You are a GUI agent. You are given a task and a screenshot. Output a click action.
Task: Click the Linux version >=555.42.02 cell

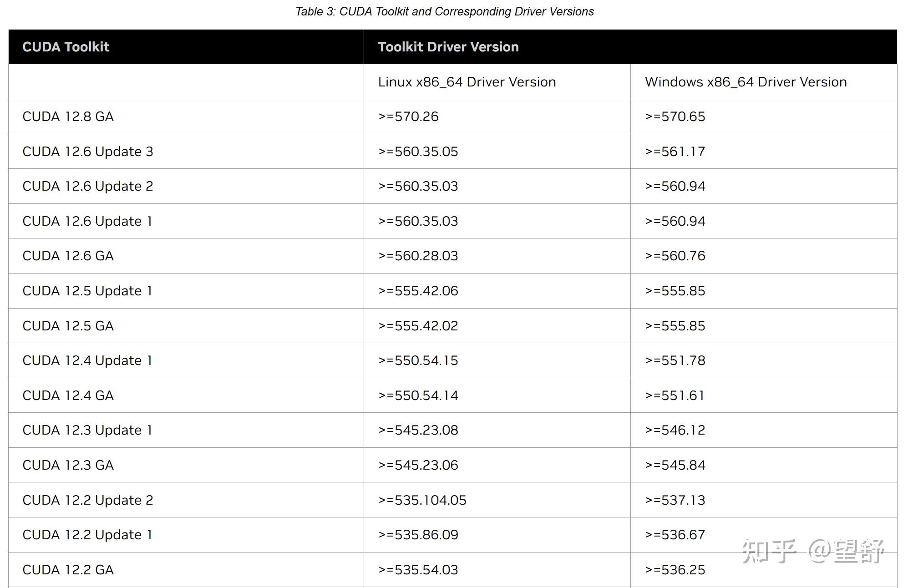pyautogui.click(x=418, y=326)
